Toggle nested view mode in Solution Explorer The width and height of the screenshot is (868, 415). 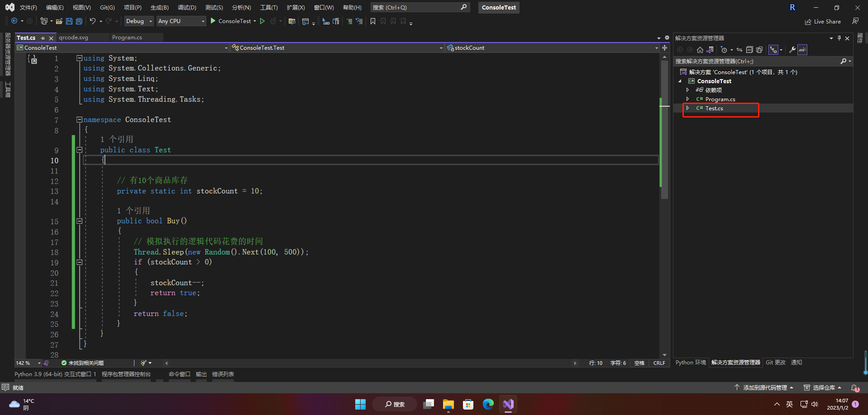click(x=773, y=50)
